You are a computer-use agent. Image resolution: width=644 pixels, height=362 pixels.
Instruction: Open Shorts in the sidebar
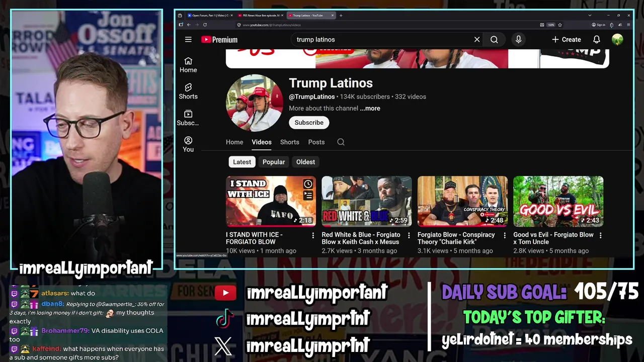[188, 92]
